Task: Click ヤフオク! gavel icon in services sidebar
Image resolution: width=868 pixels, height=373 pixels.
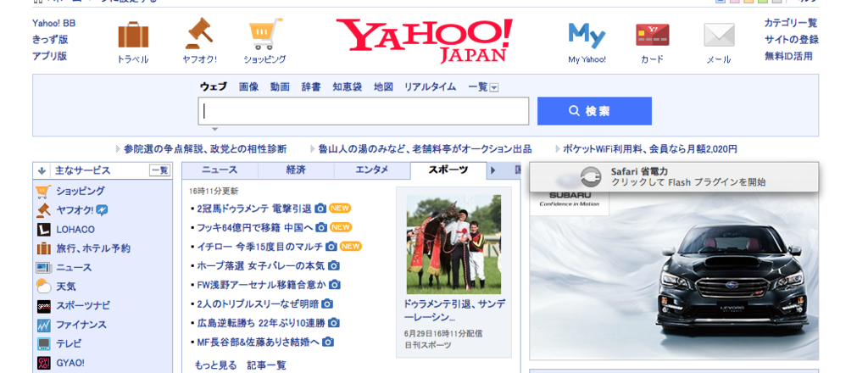Action: [44, 210]
